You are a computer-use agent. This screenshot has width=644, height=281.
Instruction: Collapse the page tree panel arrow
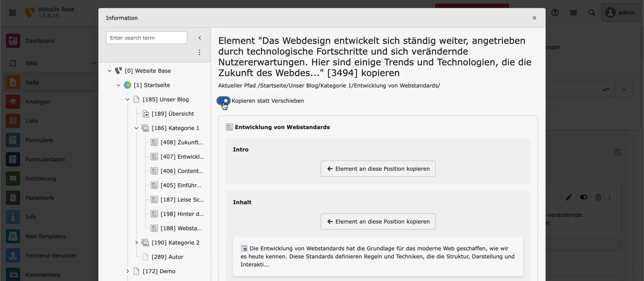pyautogui.click(x=200, y=38)
